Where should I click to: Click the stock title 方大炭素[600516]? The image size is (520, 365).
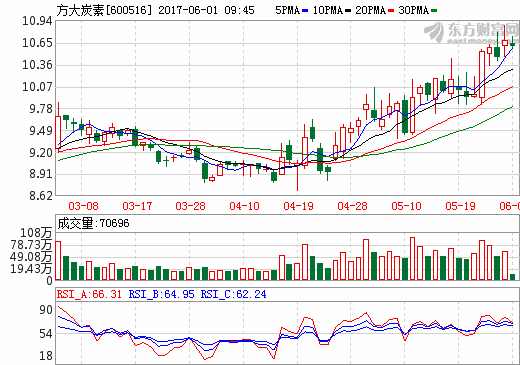click(104, 10)
